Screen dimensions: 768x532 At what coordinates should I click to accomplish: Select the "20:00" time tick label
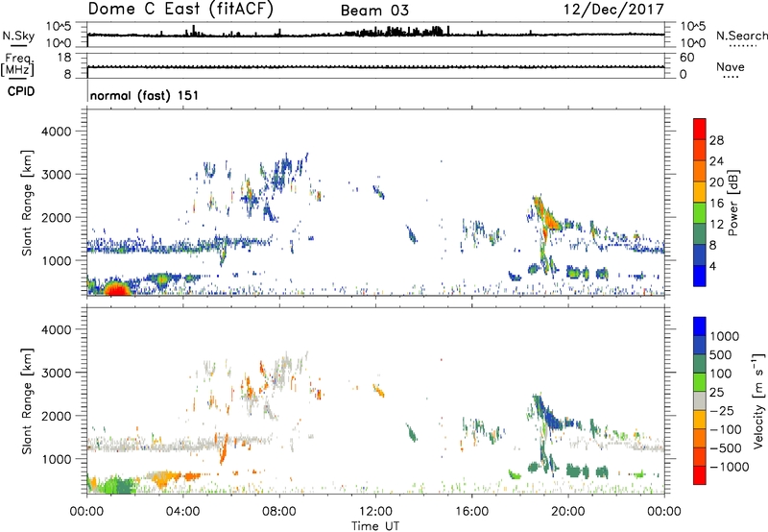pos(567,512)
